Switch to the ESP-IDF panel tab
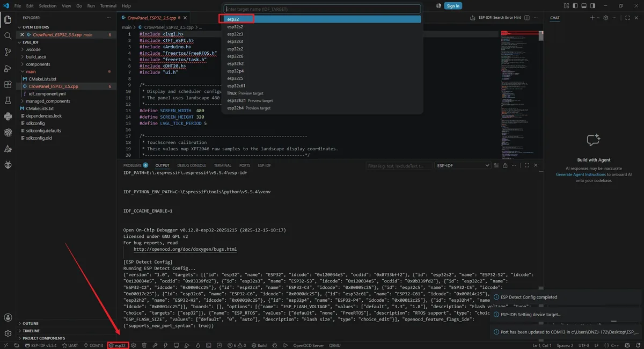 click(x=265, y=165)
